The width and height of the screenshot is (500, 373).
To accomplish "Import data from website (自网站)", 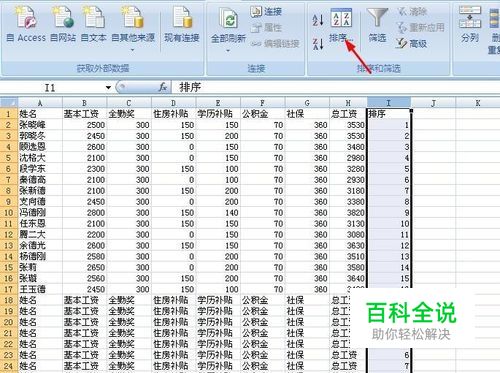I will coord(63,25).
